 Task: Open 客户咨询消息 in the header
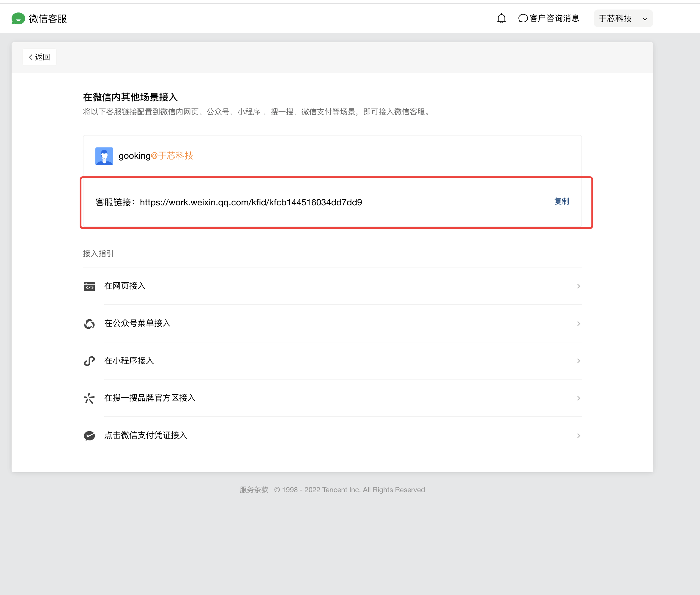(554, 18)
